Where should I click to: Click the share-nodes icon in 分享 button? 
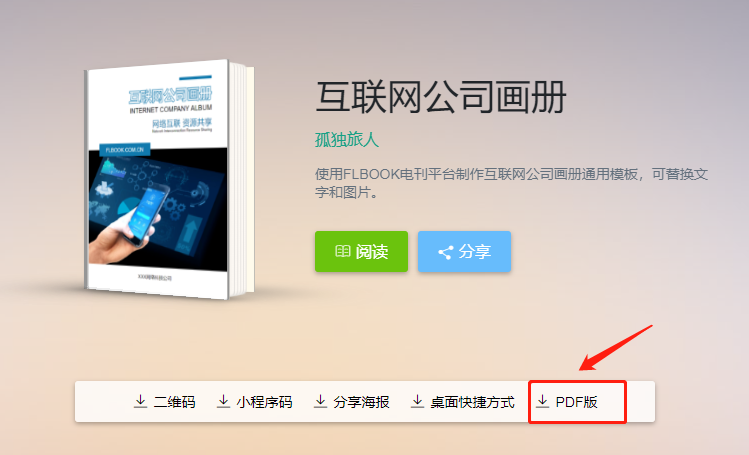click(446, 253)
